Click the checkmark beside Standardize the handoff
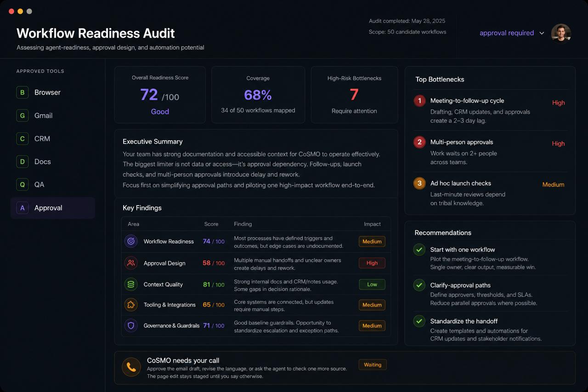Image resolution: width=588 pixels, height=392 pixels. click(x=419, y=321)
